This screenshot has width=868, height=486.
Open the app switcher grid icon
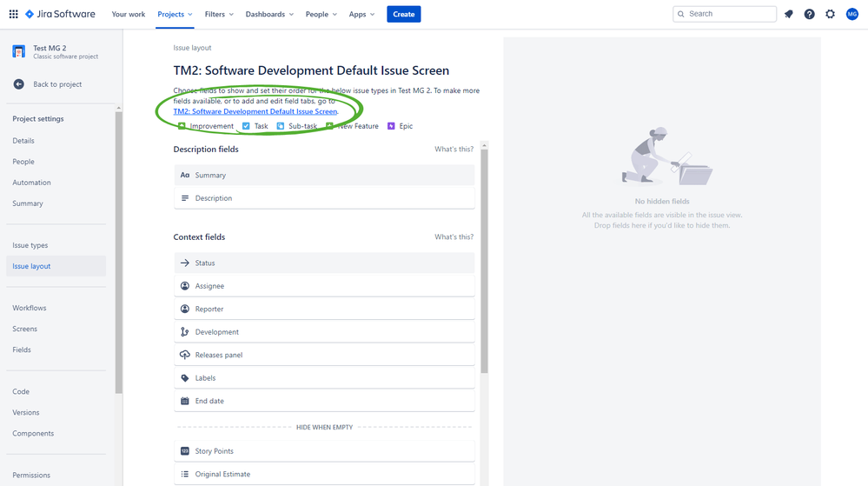[13, 14]
